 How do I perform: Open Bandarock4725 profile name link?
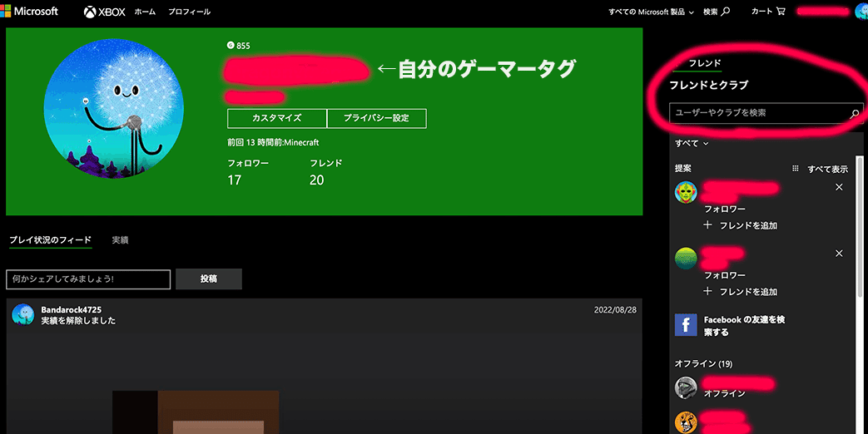pyautogui.click(x=71, y=309)
